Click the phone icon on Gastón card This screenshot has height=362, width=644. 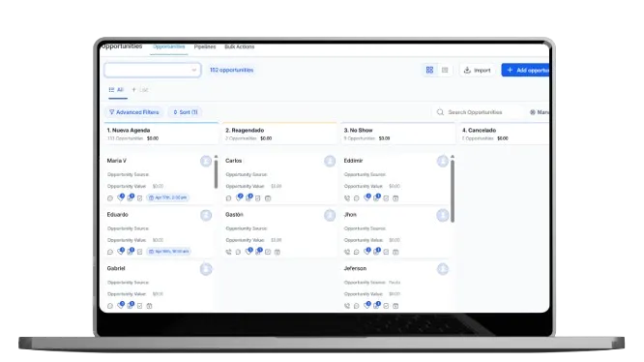pos(229,252)
